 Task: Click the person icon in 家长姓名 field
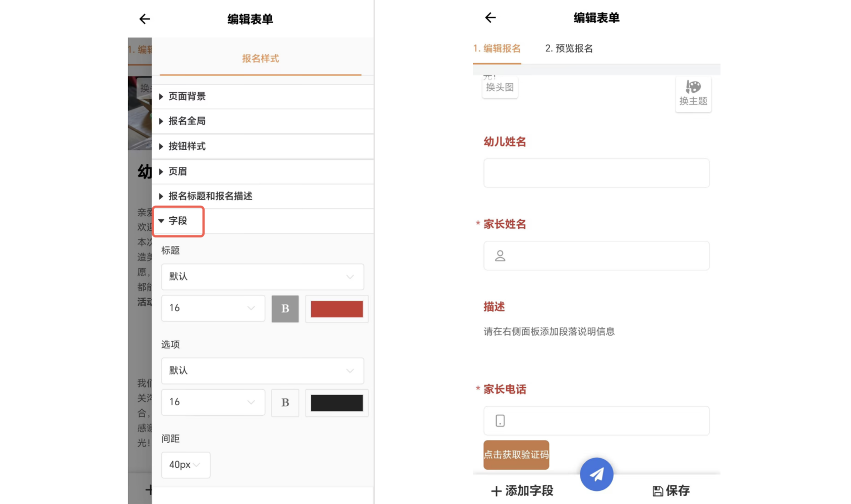tap(500, 256)
